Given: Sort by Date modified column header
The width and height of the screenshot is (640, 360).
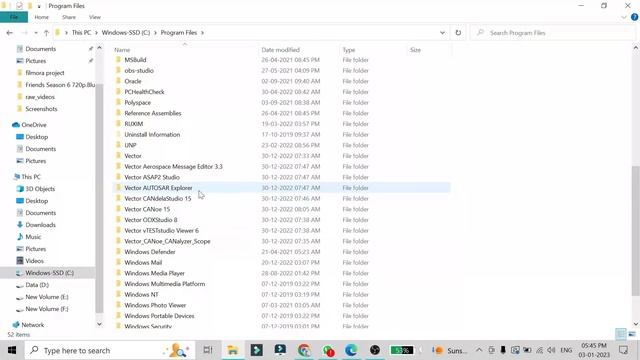Looking at the screenshot, I should [280, 50].
